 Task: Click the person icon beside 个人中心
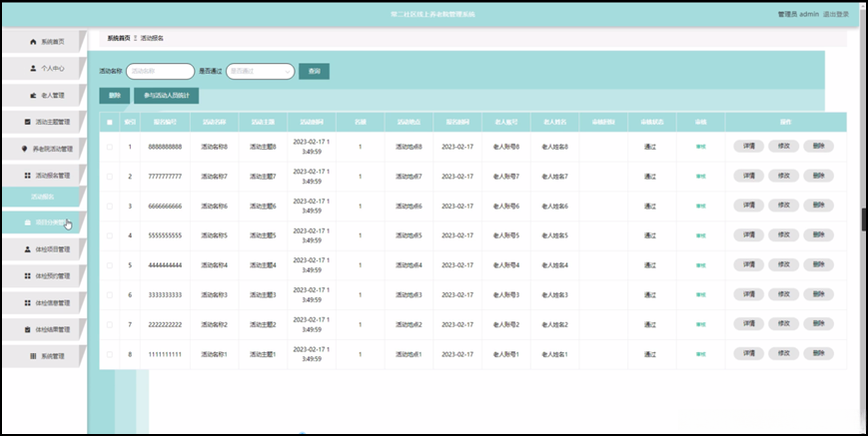coord(33,69)
